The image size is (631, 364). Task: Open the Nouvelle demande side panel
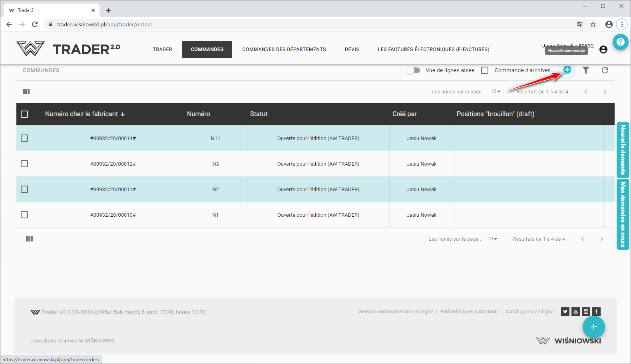[x=623, y=150]
